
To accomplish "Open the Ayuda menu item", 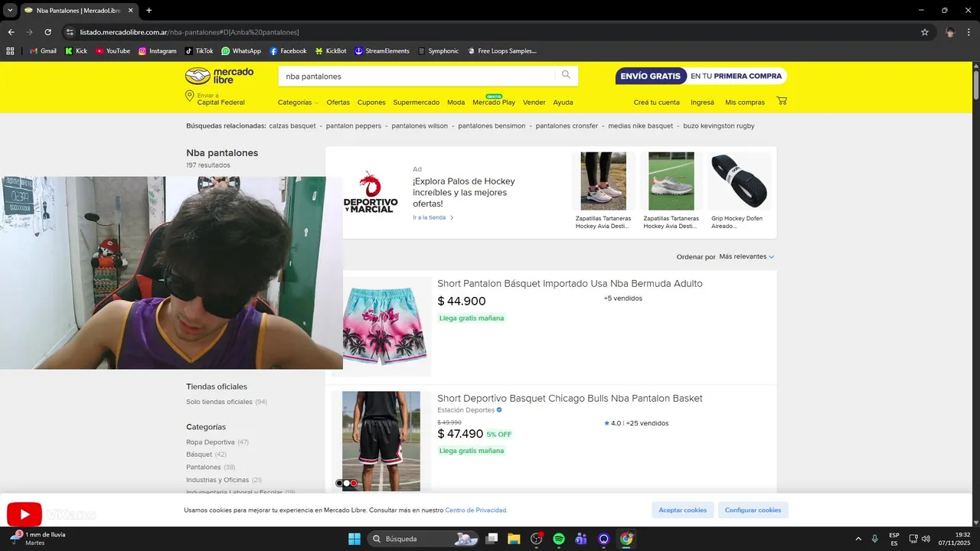I will click(563, 102).
